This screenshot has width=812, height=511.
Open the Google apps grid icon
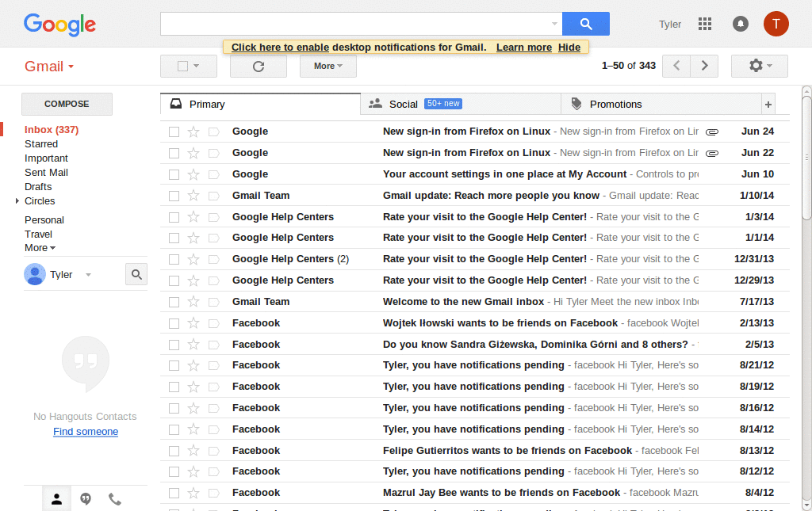coord(705,24)
